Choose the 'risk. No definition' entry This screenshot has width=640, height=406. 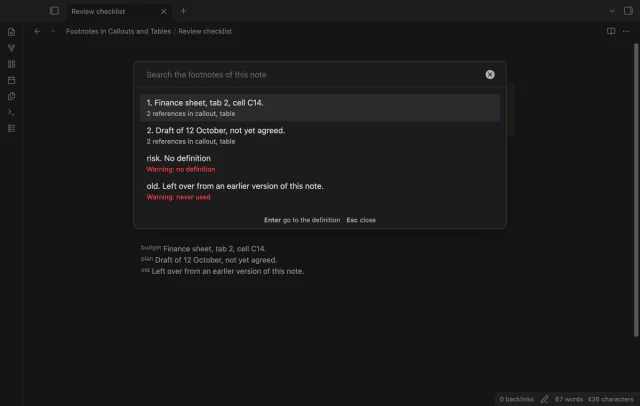pyautogui.click(x=320, y=163)
